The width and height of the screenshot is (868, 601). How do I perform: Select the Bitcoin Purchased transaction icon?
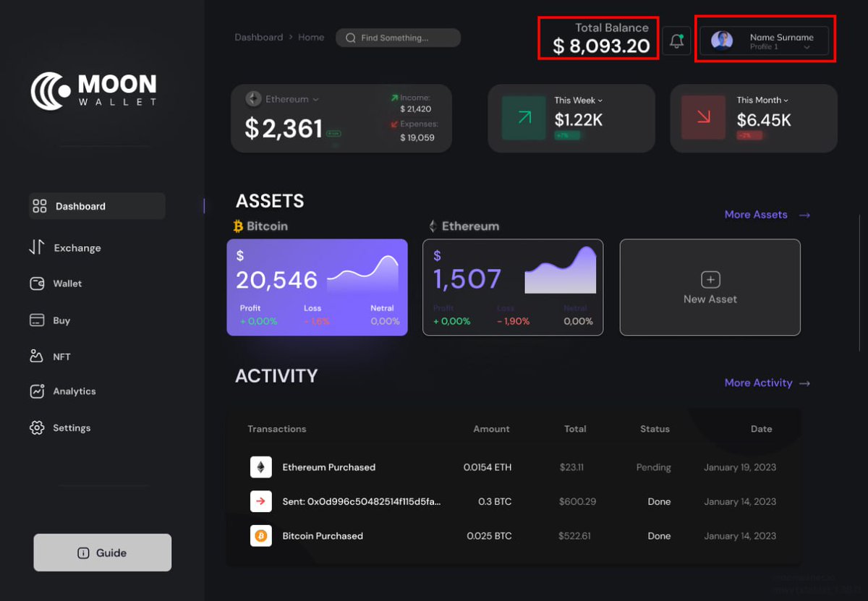pos(260,535)
